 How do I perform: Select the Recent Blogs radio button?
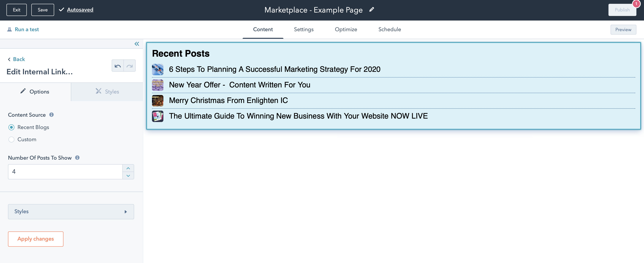[11, 127]
